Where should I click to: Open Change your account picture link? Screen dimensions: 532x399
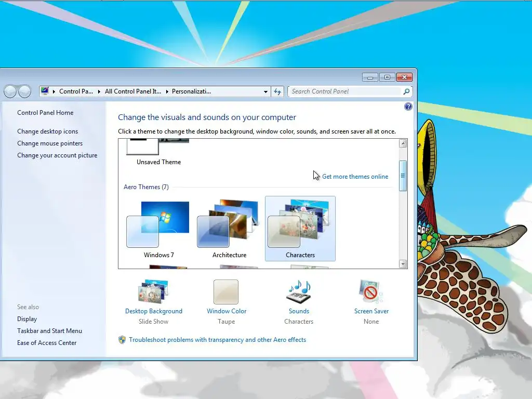pyautogui.click(x=57, y=155)
